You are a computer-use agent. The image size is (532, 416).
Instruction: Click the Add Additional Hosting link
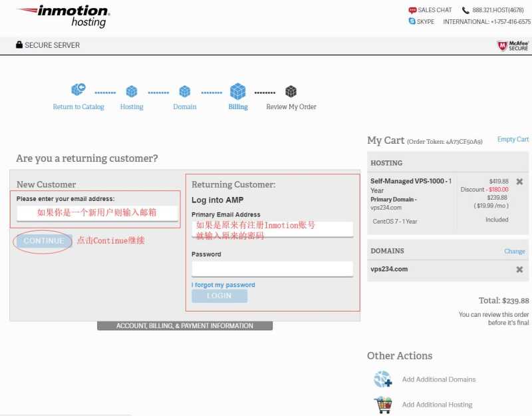tap(437, 405)
